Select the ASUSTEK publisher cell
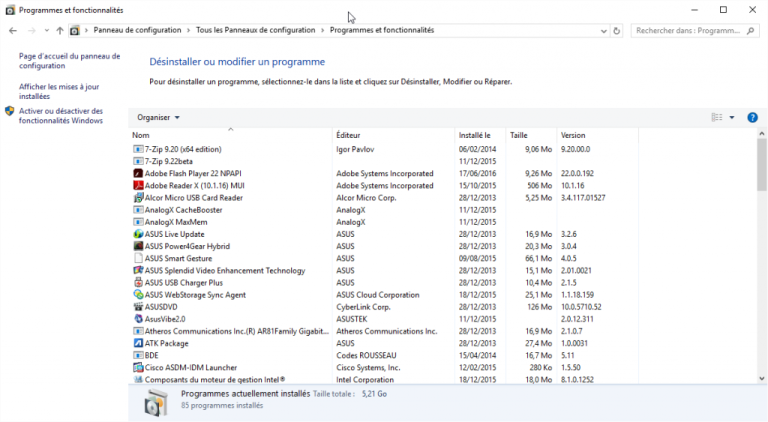The width and height of the screenshot is (768, 422). [352, 319]
